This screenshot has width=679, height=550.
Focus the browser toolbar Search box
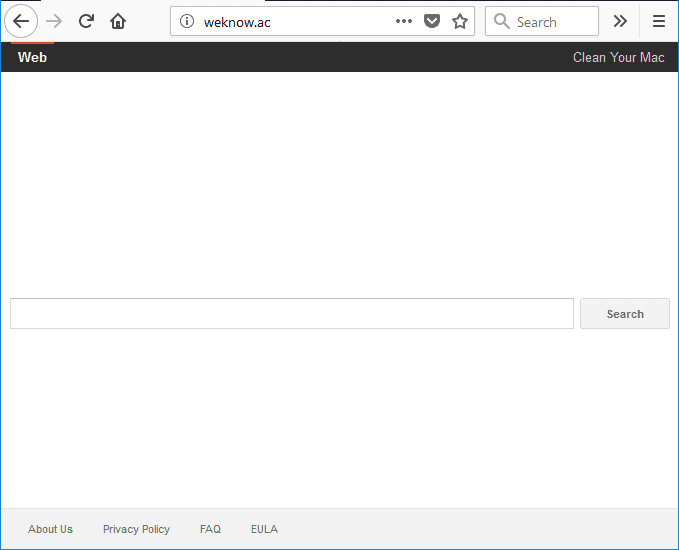pyautogui.click(x=542, y=21)
